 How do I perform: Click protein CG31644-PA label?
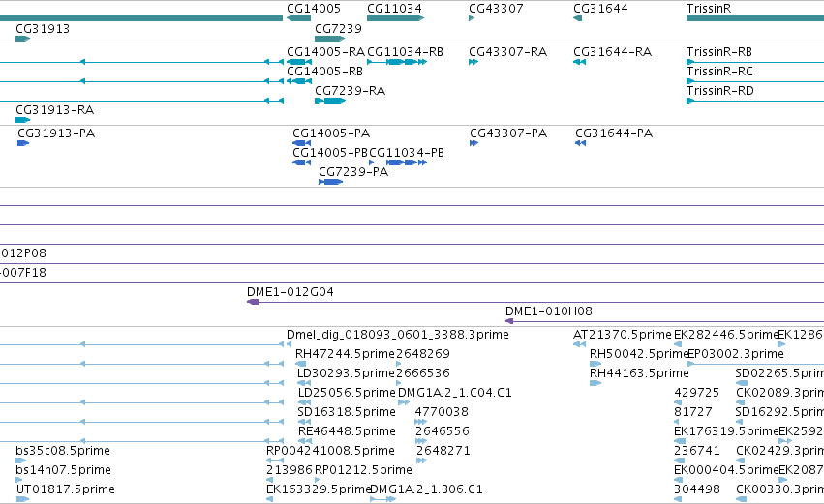(x=614, y=133)
